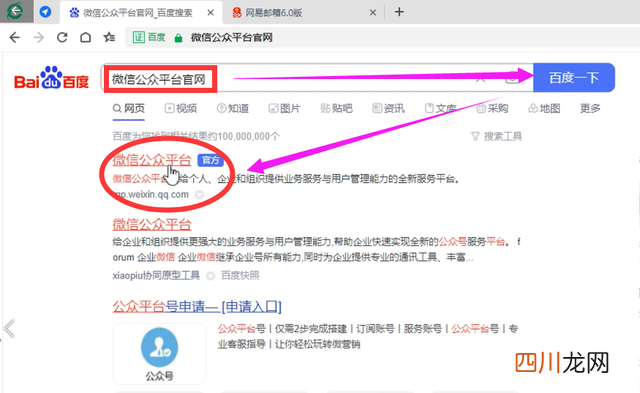Screen dimensions: 640x393
Task: Open a new tab with plus icon
Action: (x=399, y=12)
